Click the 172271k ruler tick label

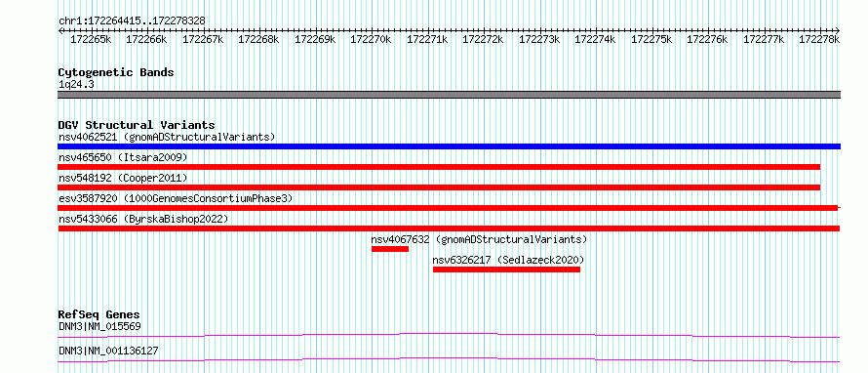pyautogui.click(x=427, y=40)
